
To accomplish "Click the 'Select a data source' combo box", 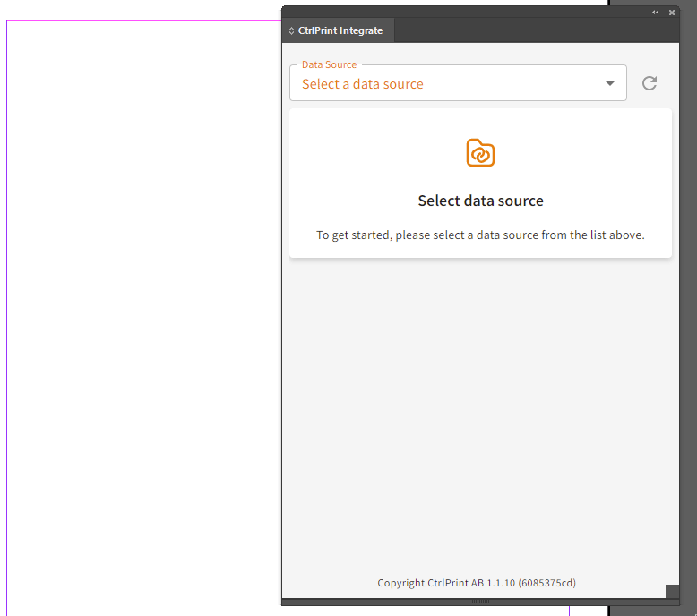I will (448, 84).
